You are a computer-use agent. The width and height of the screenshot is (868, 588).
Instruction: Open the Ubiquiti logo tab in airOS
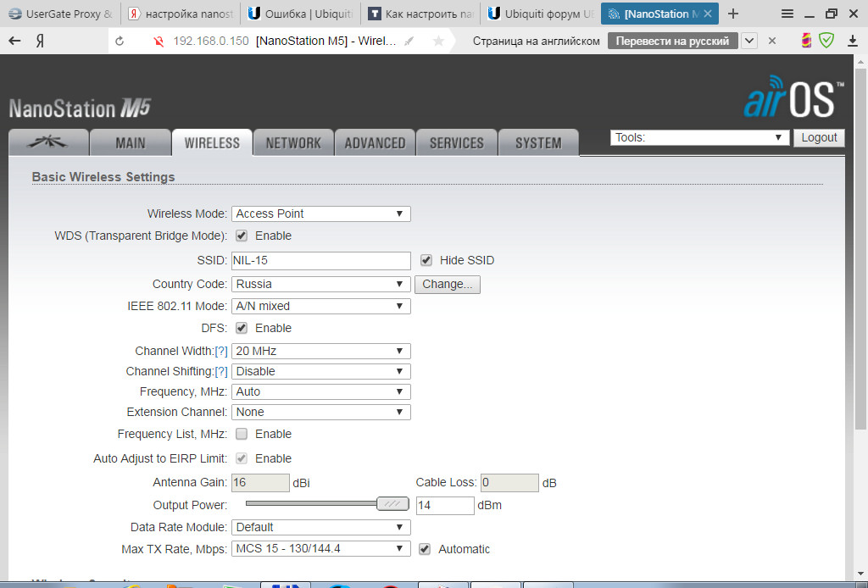click(x=48, y=142)
